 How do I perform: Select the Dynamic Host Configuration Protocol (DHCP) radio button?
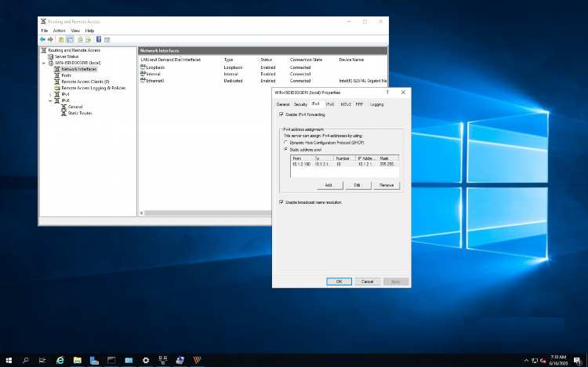tap(286, 143)
